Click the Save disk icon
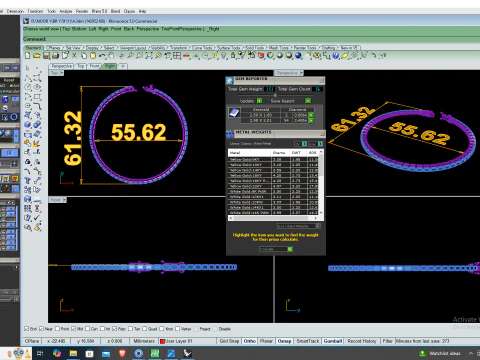 tap(46, 56)
